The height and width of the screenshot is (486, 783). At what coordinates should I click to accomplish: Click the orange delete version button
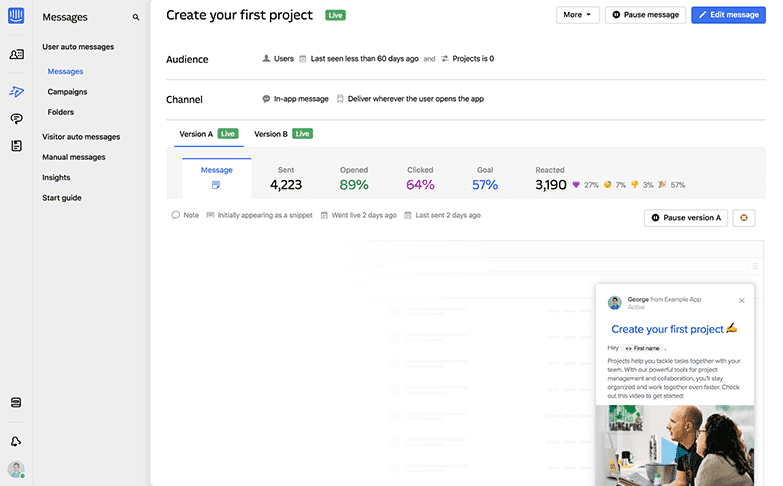[742, 217]
